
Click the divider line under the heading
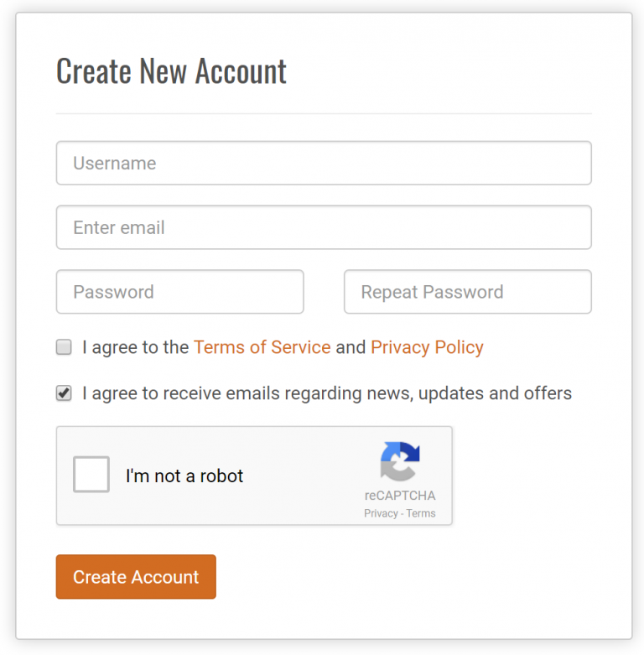[324, 113]
